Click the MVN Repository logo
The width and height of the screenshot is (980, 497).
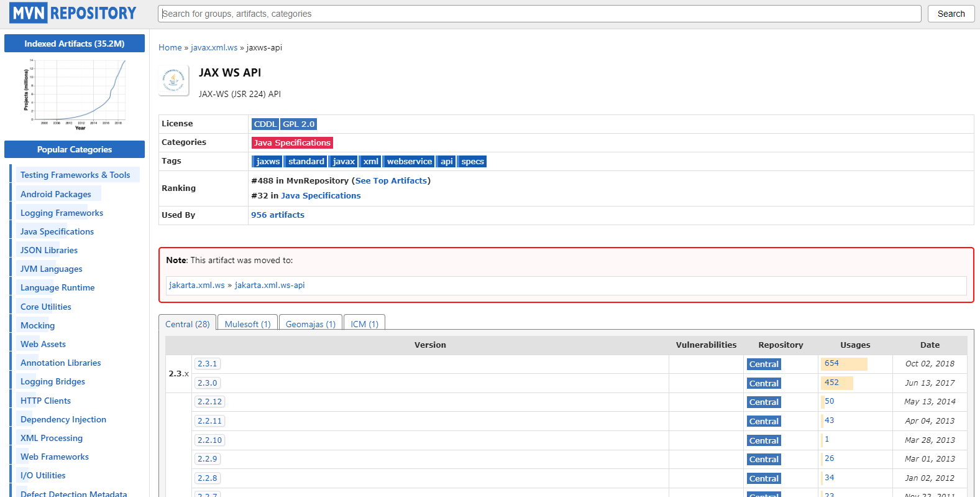[x=73, y=13]
